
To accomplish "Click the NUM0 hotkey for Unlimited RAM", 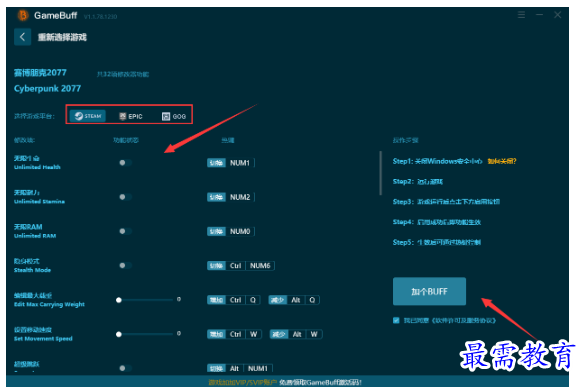I will pyautogui.click(x=240, y=231).
